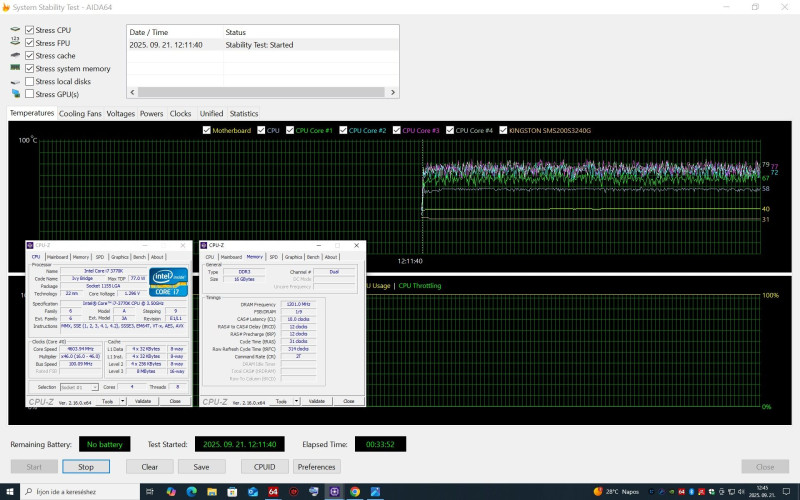
Task: Open Copilot from the taskbar
Action: (x=171, y=491)
